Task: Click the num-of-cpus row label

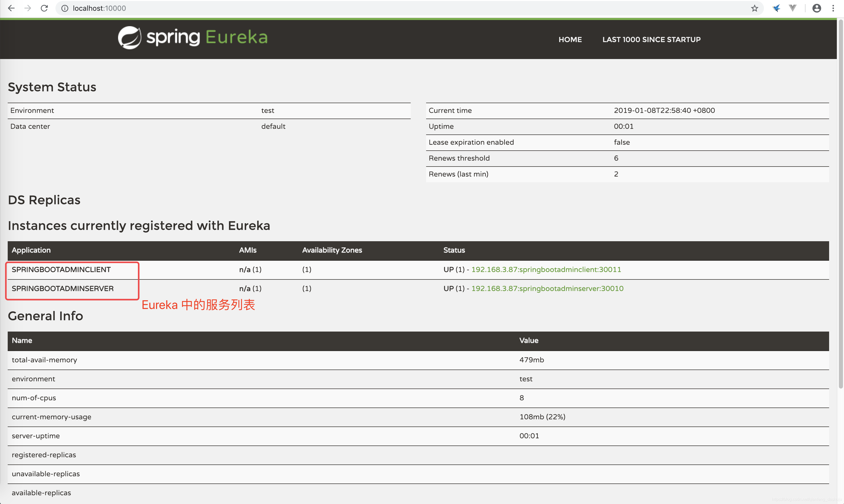Action: 34,398
